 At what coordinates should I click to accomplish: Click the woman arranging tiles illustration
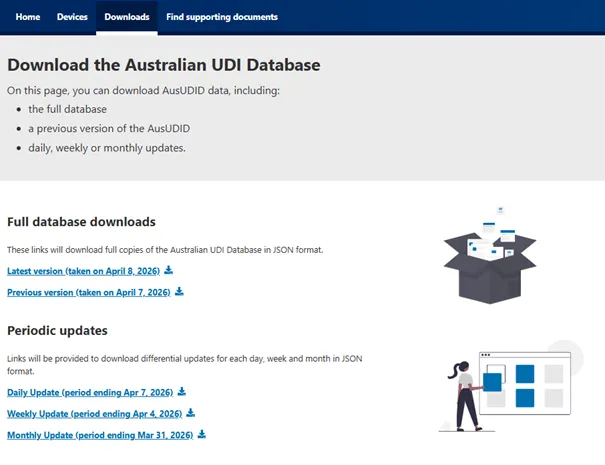coord(511,386)
